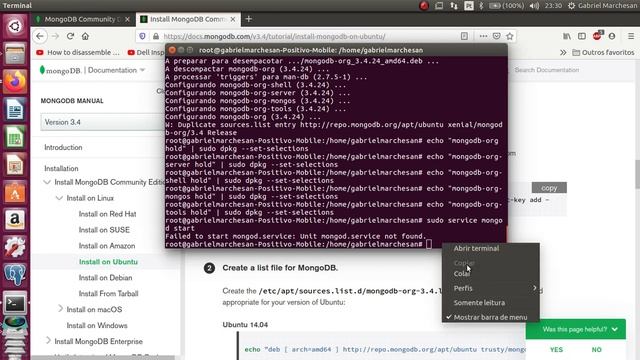
Task: Launch Files manager from the dock
Action: [x=15, y=54]
